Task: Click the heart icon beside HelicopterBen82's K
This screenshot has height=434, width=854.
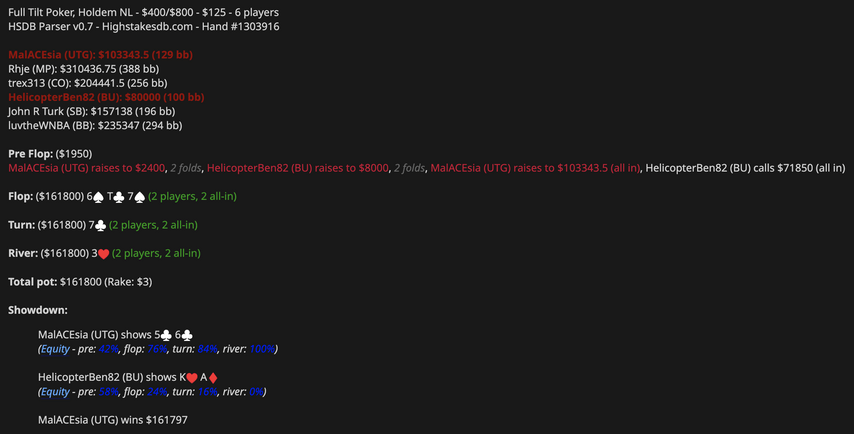Action: [192, 378]
